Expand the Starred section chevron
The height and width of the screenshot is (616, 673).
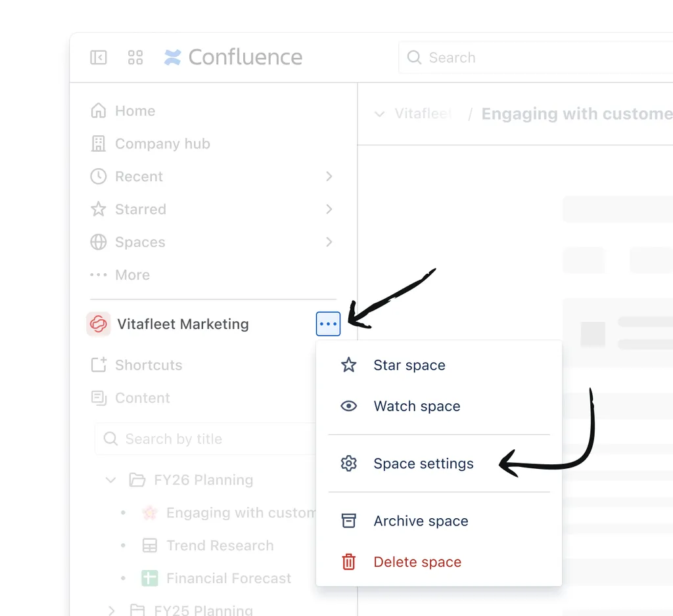pos(329,209)
